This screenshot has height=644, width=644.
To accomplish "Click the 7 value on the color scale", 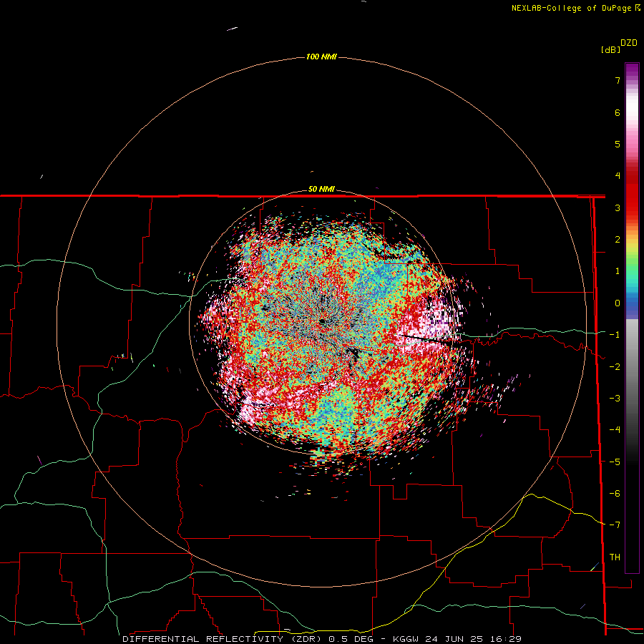I will (x=618, y=80).
